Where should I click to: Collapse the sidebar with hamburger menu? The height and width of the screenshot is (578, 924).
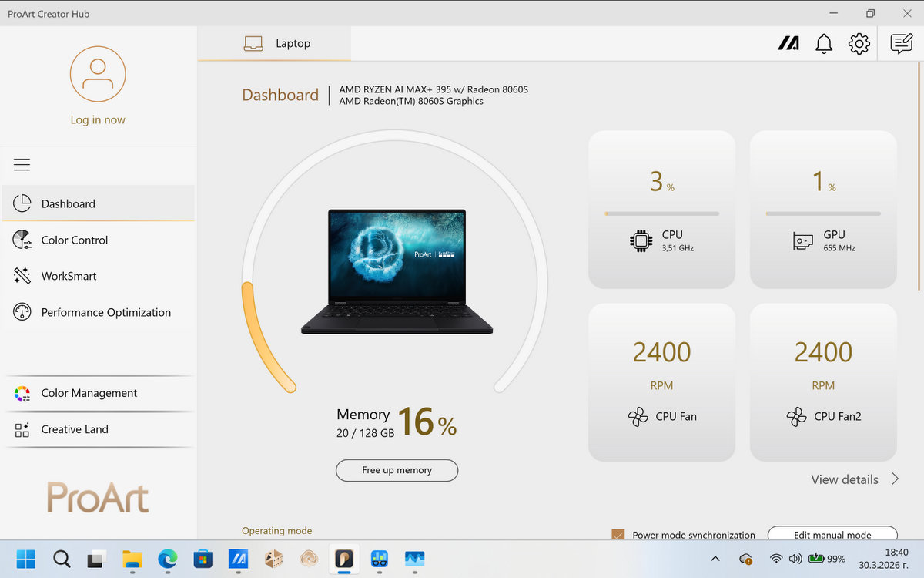point(22,165)
